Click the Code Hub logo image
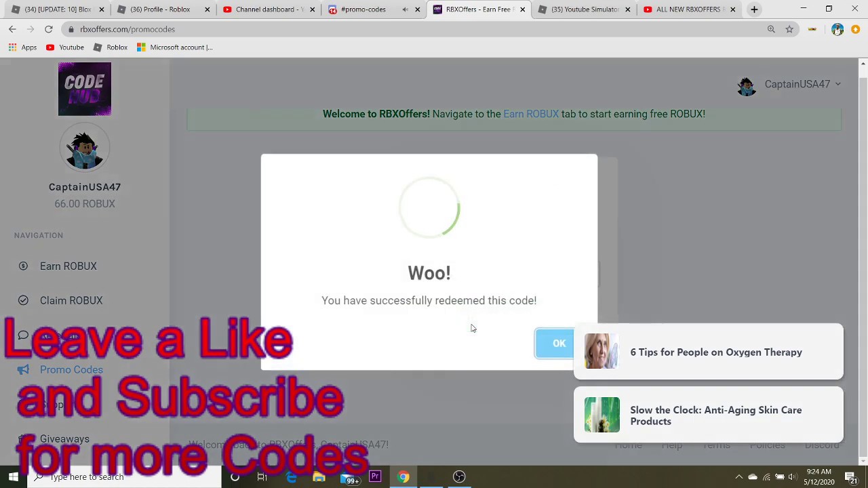 pyautogui.click(x=85, y=89)
